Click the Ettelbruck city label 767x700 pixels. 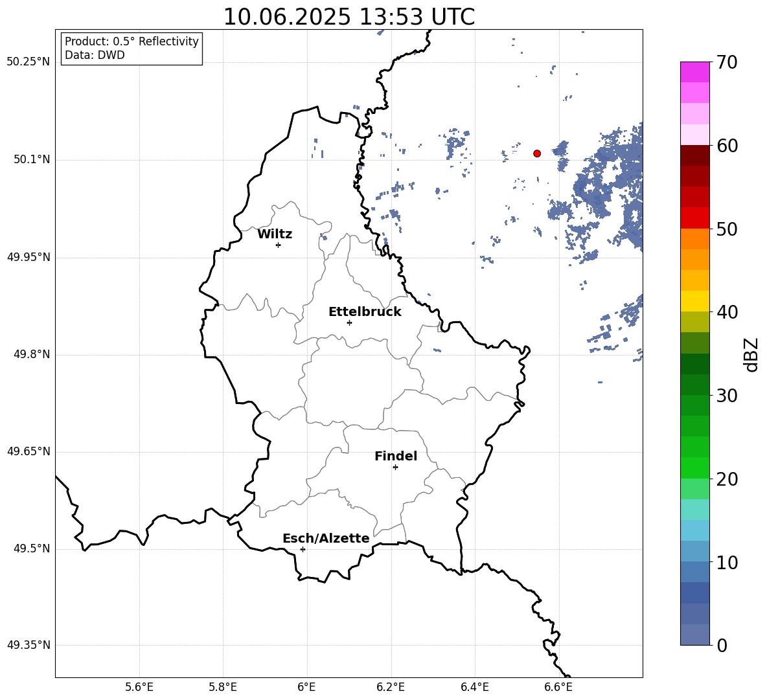click(365, 312)
